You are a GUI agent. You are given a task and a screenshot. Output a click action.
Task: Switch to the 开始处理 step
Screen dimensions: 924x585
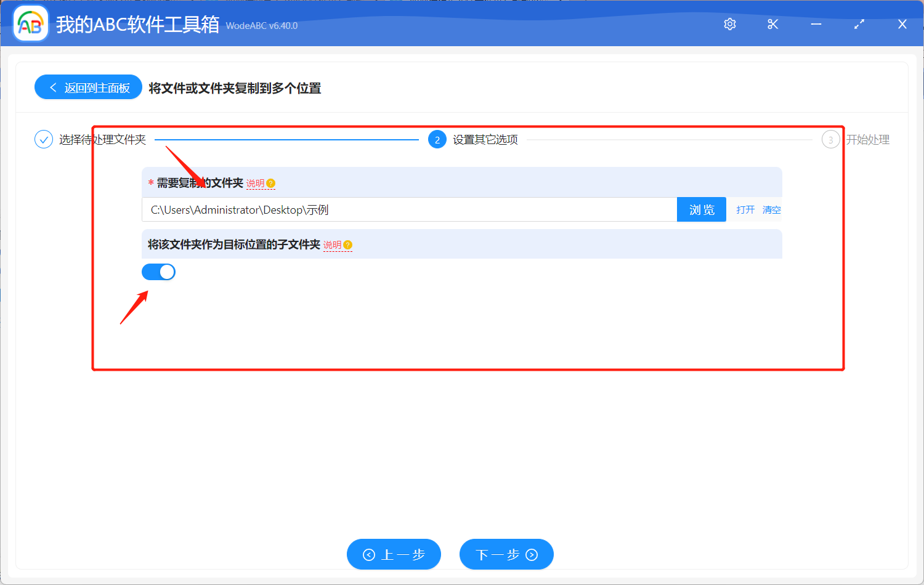click(868, 139)
